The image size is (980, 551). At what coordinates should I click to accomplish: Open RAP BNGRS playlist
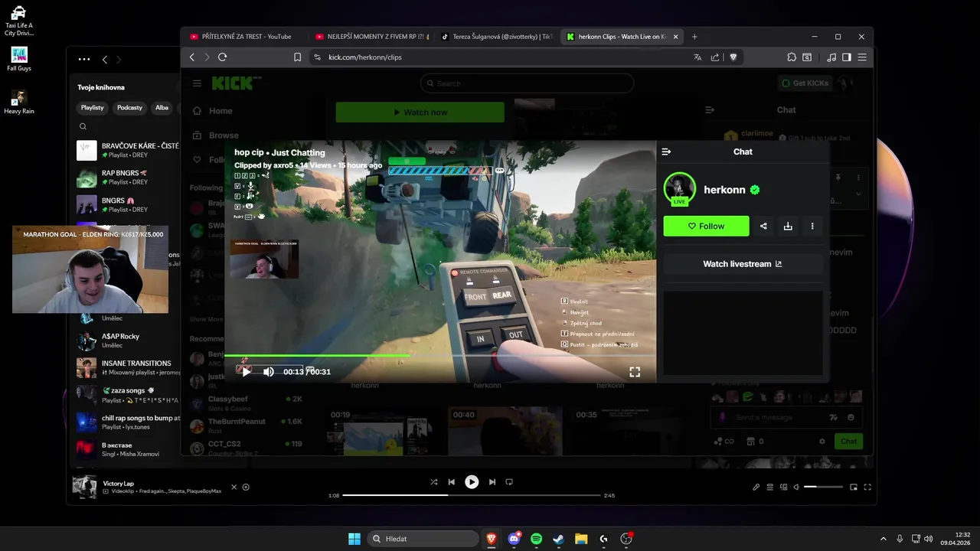click(x=128, y=178)
